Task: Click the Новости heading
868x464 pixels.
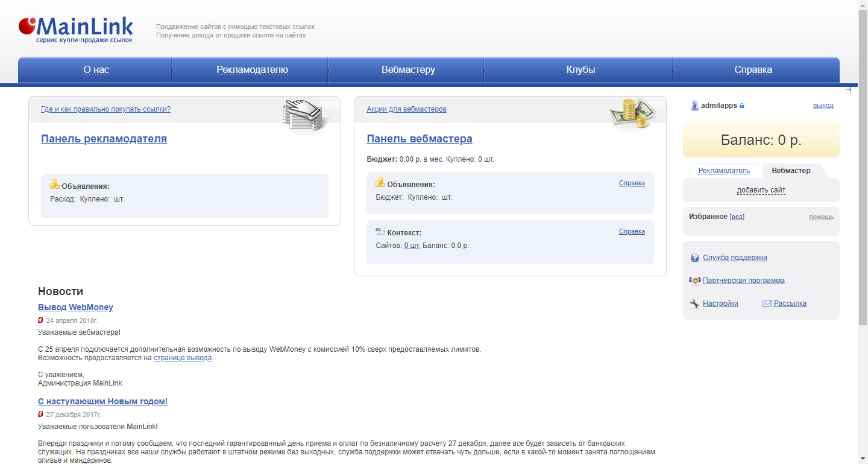Action: point(60,291)
